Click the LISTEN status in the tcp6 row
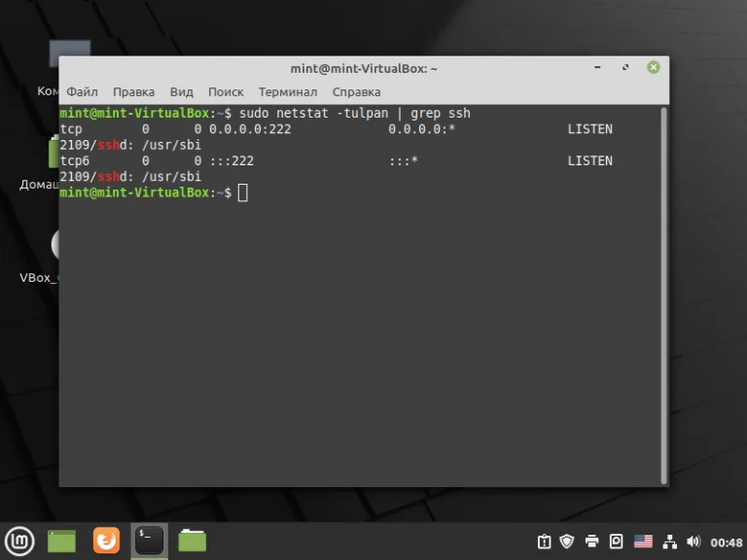Image resolution: width=747 pixels, height=560 pixels. coord(589,161)
